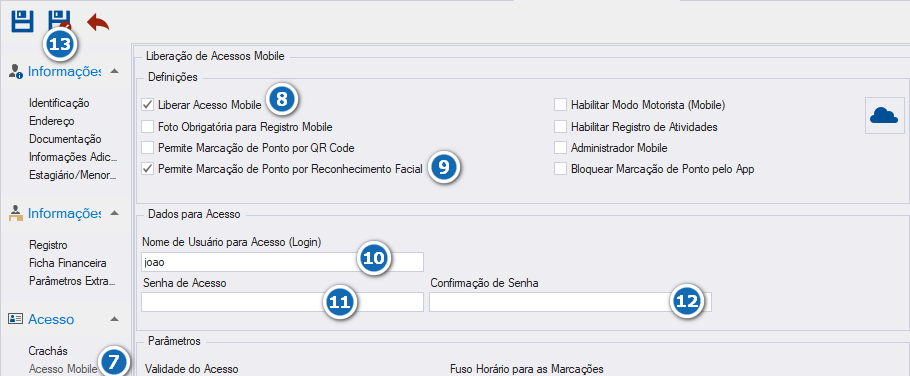
Task: Collapse the Acesso section arrow
Action: tap(115, 319)
